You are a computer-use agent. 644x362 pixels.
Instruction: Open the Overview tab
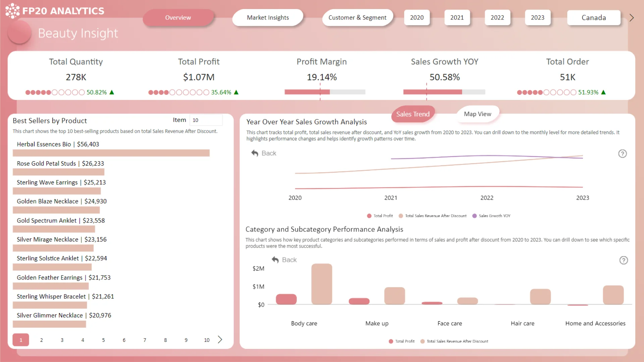coord(178,17)
